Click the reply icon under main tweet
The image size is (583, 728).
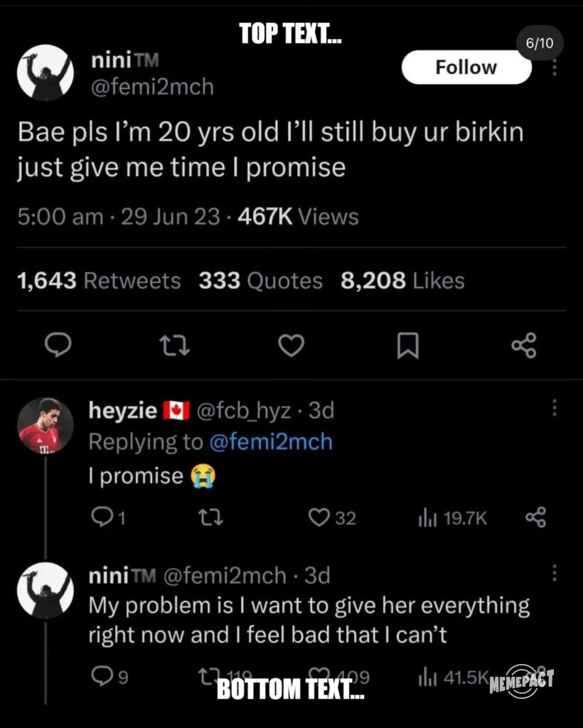pos(56,346)
